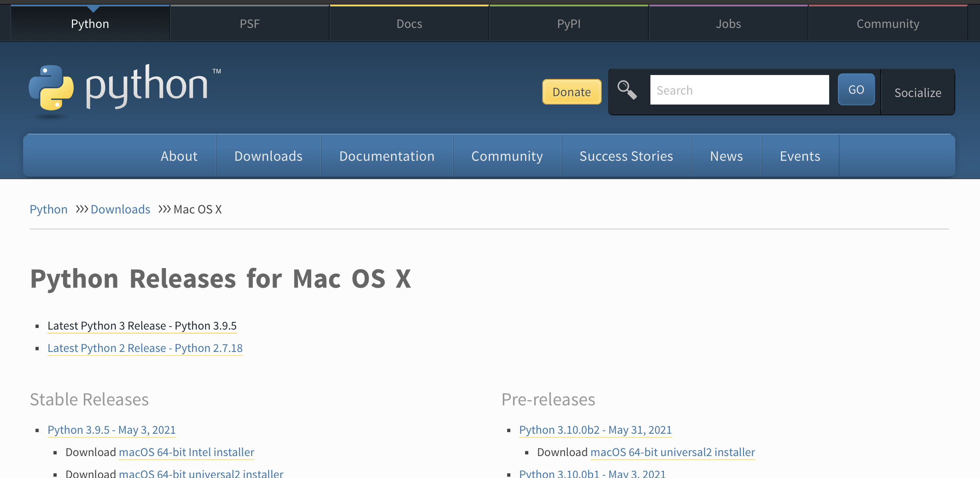The width and height of the screenshot is (980, 478).
Task: Open the About navigation menu
Action: click(x=179, y=156)
